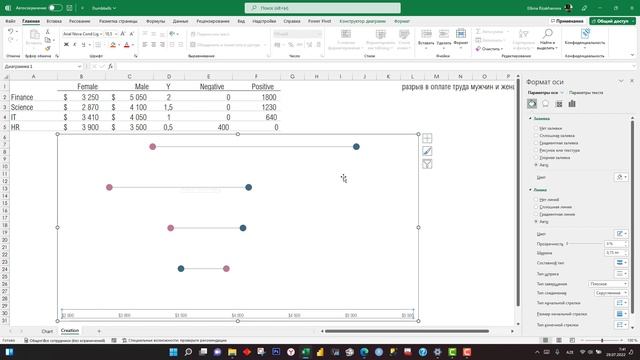Toggle bold formatting in ribbon

(x=66, y=44)
